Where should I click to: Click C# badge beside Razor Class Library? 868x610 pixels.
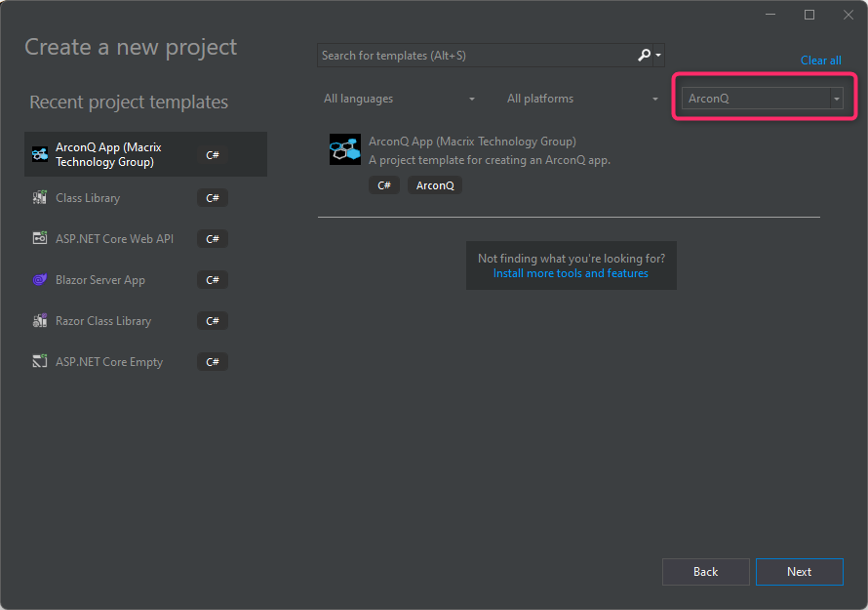[213, 321]
